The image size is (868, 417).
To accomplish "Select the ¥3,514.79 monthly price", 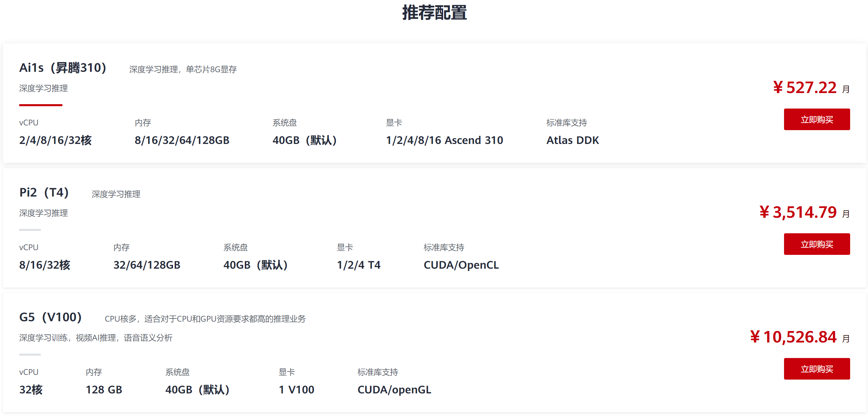I will [x=798, y=212].
